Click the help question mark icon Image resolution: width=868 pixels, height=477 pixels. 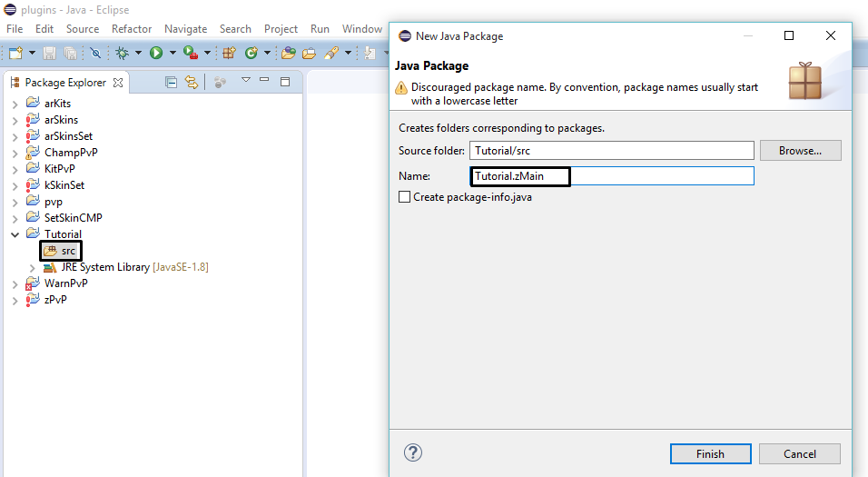tap(413, 452)
